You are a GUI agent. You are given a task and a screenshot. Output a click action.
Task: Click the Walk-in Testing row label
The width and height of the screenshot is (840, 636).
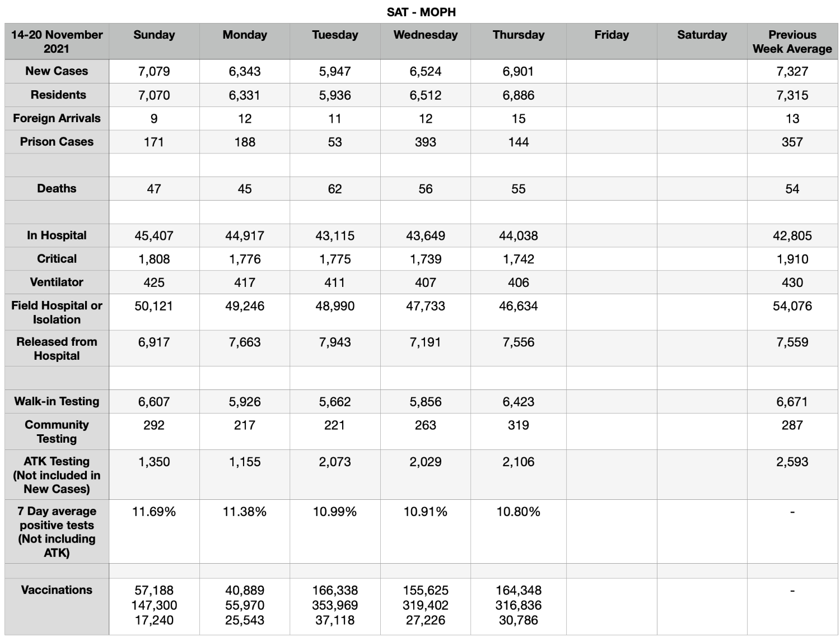point(57,402)
